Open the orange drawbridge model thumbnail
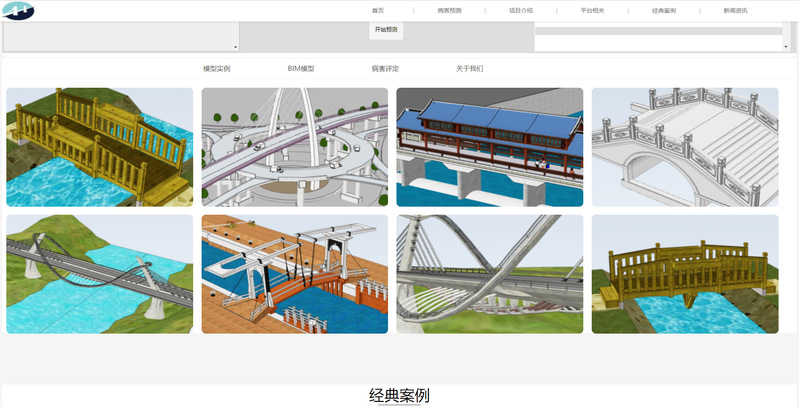This screenshot has width=799, height=407. point(294,274)
